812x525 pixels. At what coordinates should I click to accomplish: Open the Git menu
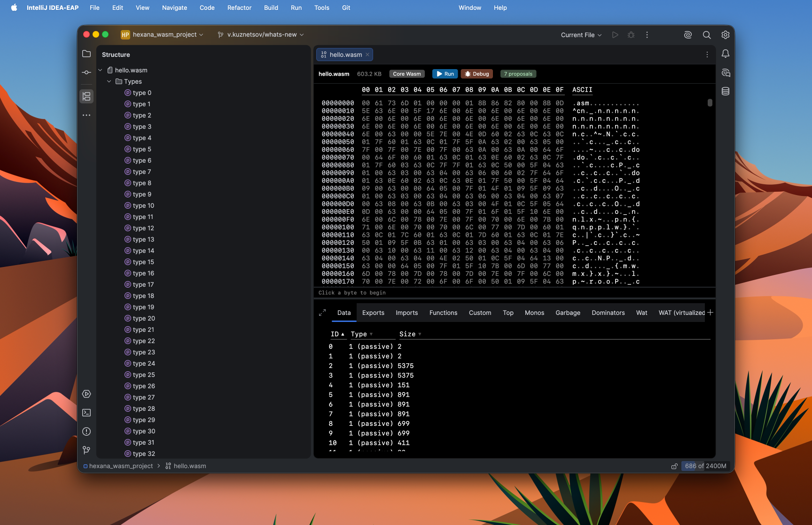click(346, 8)
